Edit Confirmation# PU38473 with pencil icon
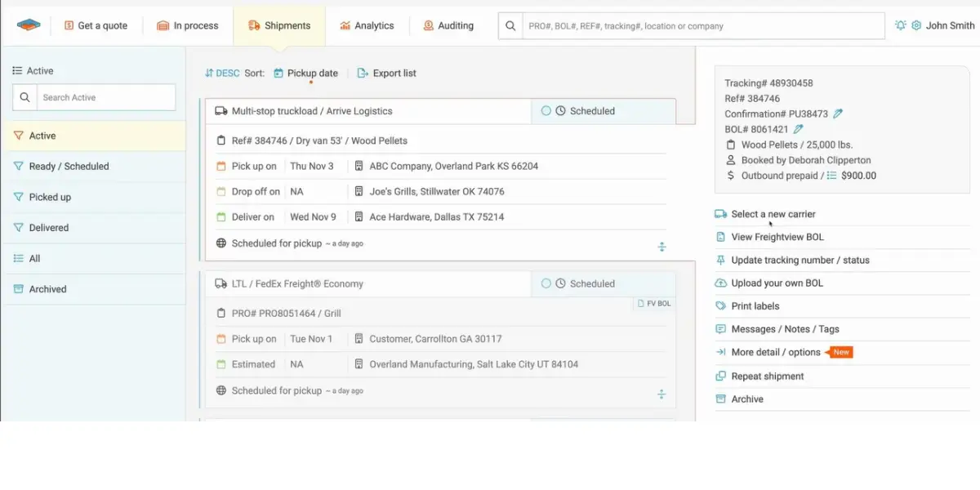980x490 pixels. pos(838,114)
